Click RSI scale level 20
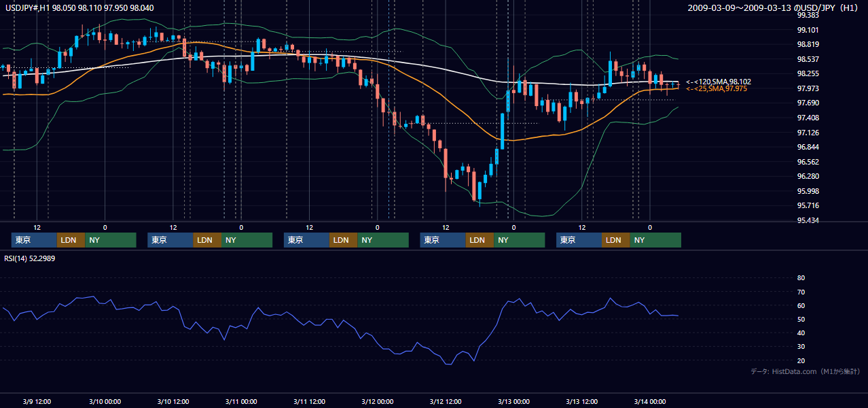The width and height of the screenshot is (868, 408). pos(801,360)
